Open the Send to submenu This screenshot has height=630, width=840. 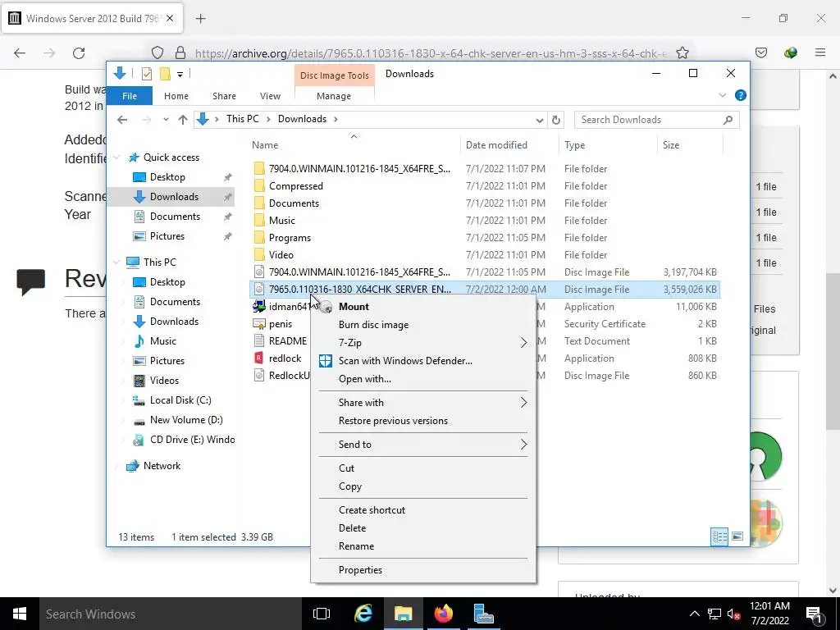tap(423, 445)
